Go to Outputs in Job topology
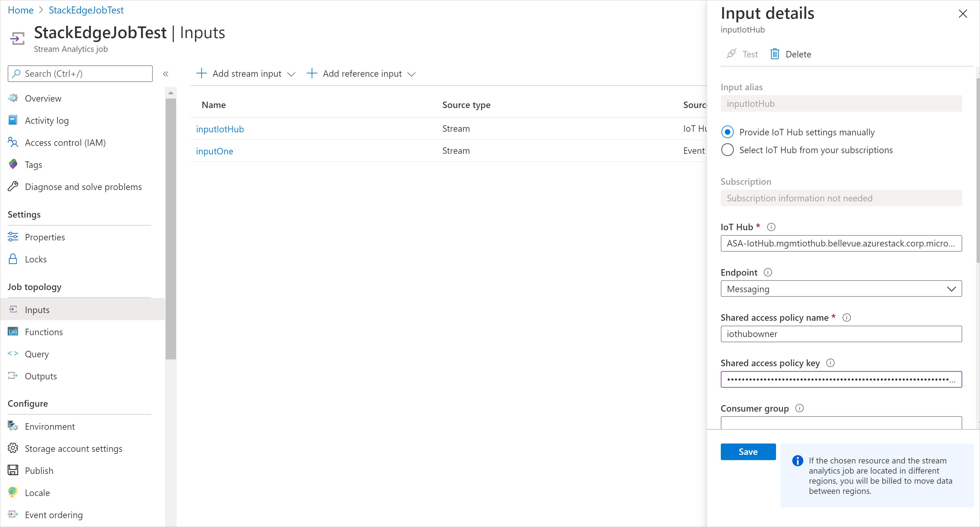Screen dimensions: 980x527 [x=41, y=376]
